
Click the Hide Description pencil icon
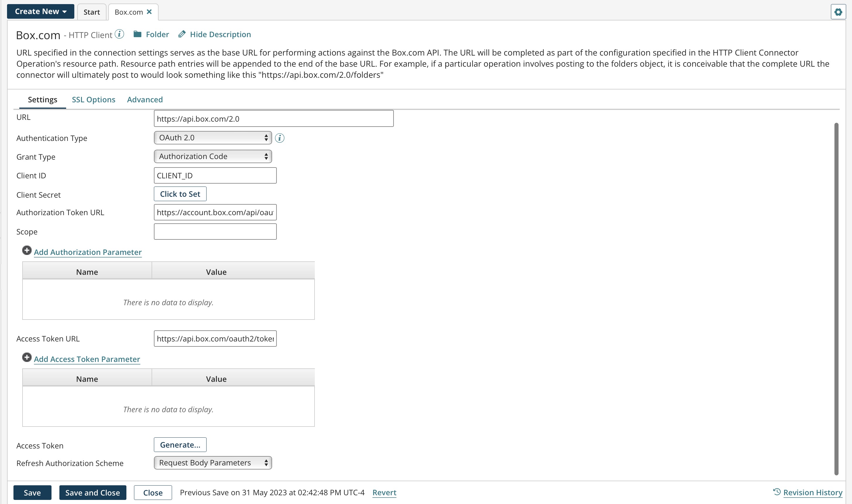182,34
